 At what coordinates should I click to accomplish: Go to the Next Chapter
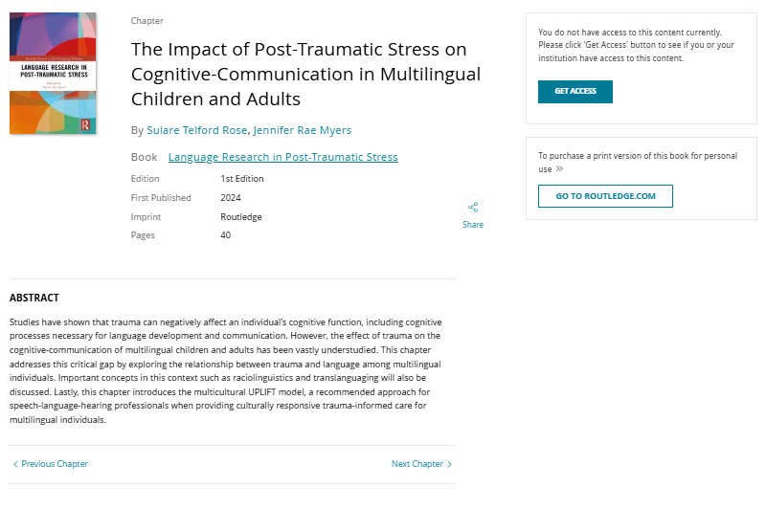(417, 464)
